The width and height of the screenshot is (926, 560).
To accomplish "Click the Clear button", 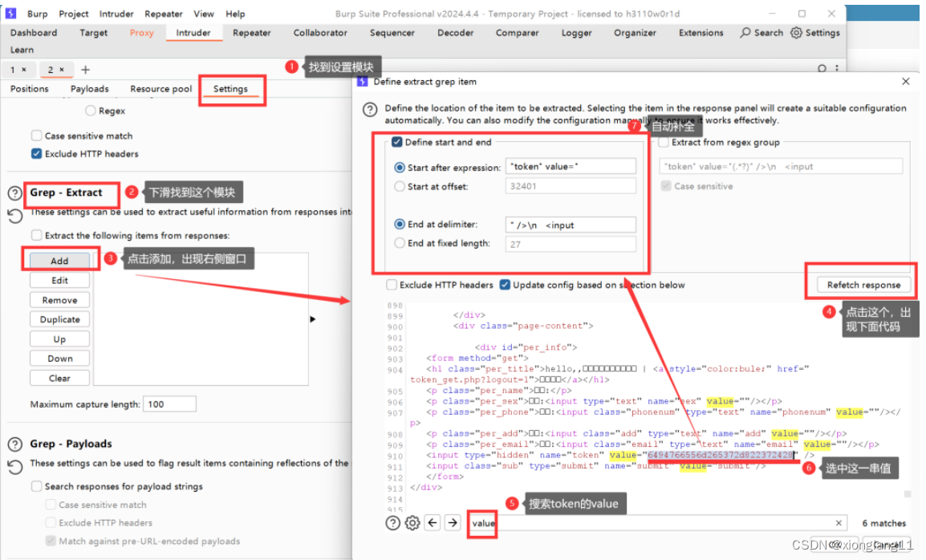I will pos(59,378).
